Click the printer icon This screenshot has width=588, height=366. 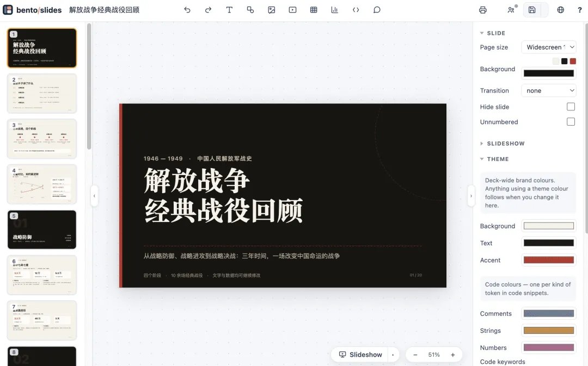[482, 10]
